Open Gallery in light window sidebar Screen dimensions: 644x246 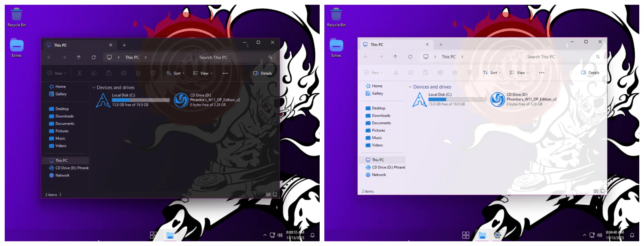(x=374, y=93)
